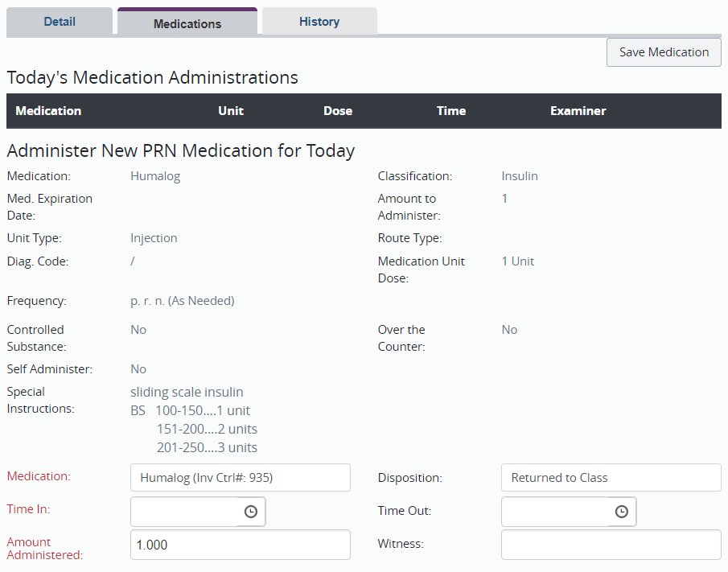Open the Medication dropdown showing Humalog

click(x=241, y=477)
